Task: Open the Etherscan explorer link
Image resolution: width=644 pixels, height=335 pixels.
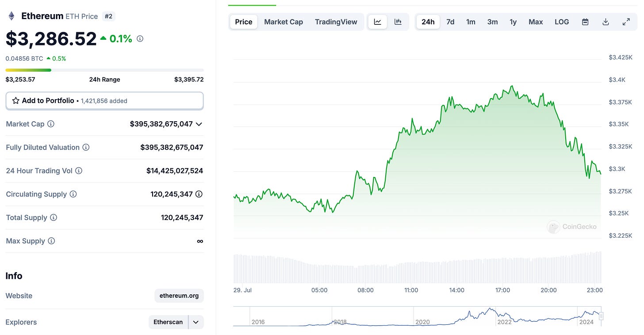Action: (169, 322)
